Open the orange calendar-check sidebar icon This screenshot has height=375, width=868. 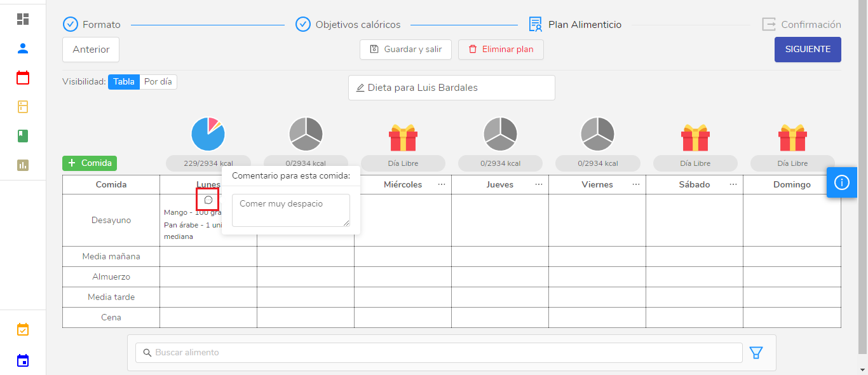(23, 329)
